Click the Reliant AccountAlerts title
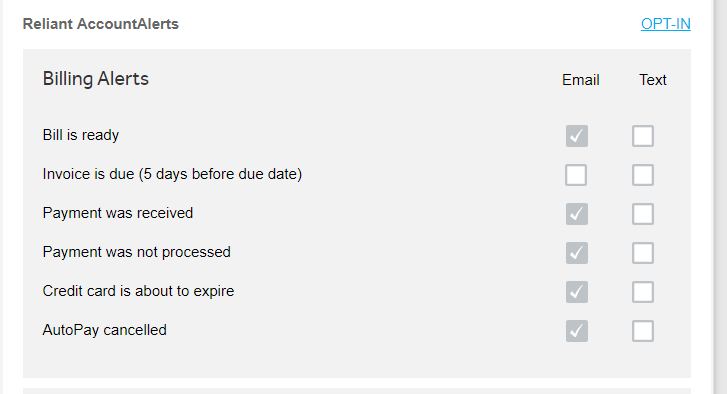Screen dimensions: 727x394 coord(101,24)
